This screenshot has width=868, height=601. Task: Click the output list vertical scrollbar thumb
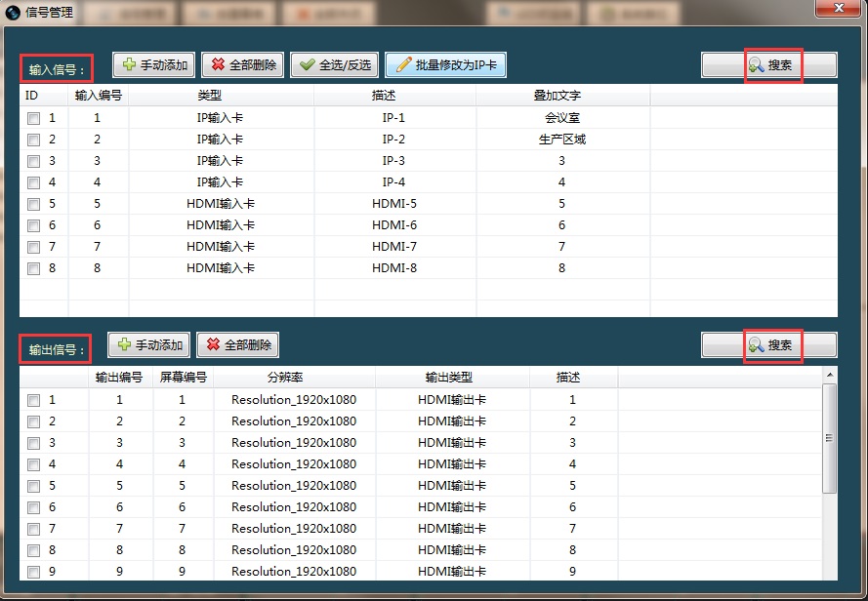[x=830, y=437]
